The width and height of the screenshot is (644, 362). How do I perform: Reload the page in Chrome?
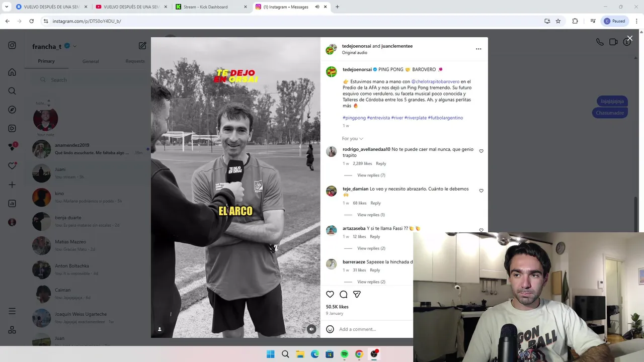point(31,21)
